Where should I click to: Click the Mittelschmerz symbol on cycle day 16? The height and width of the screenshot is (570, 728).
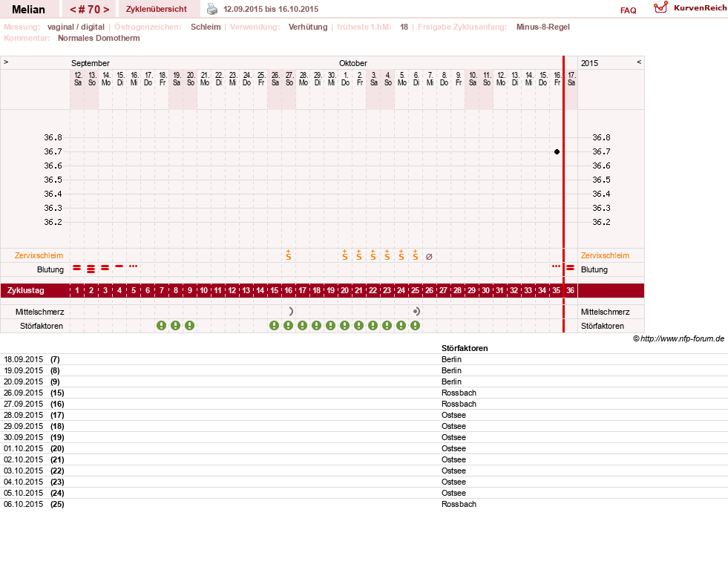[291, 312]
